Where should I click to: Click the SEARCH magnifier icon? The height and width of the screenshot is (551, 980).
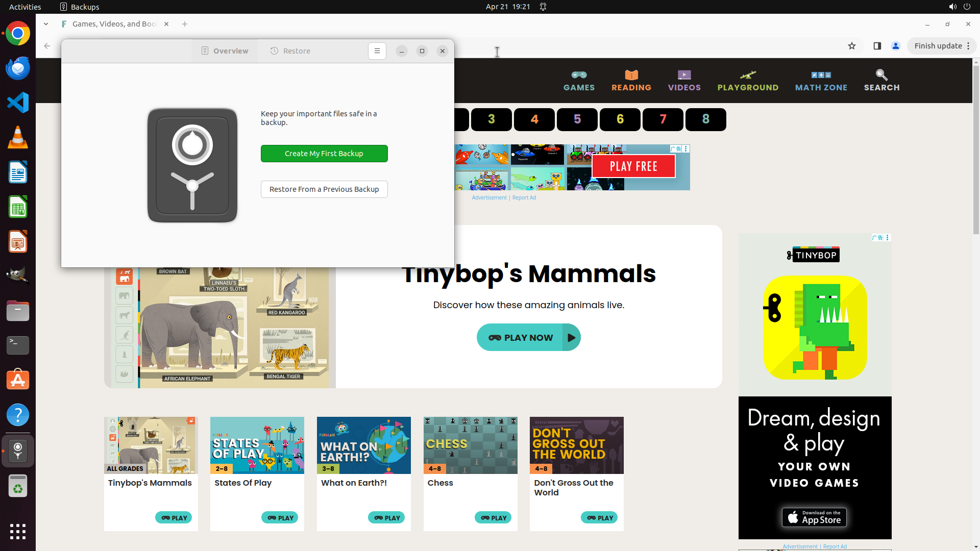[x=881, y=75]
